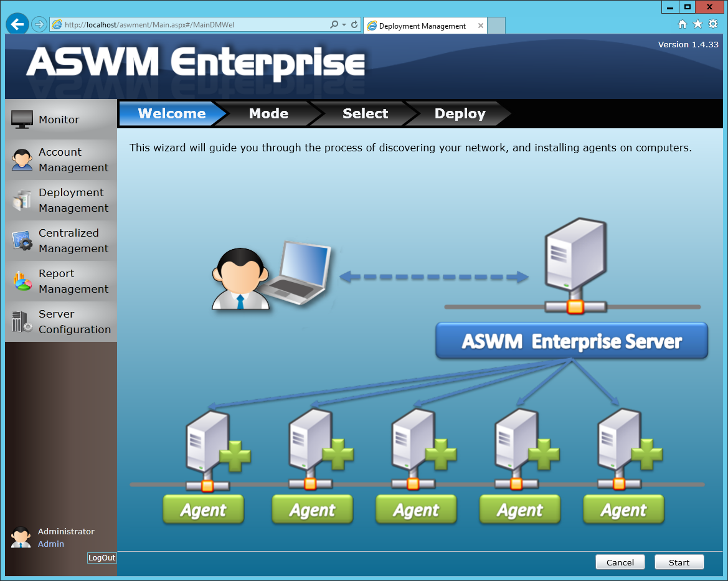Open Deployment Management section
This screenshot has width=728, height=581.
pyautogui.click(x=61, y=200)
